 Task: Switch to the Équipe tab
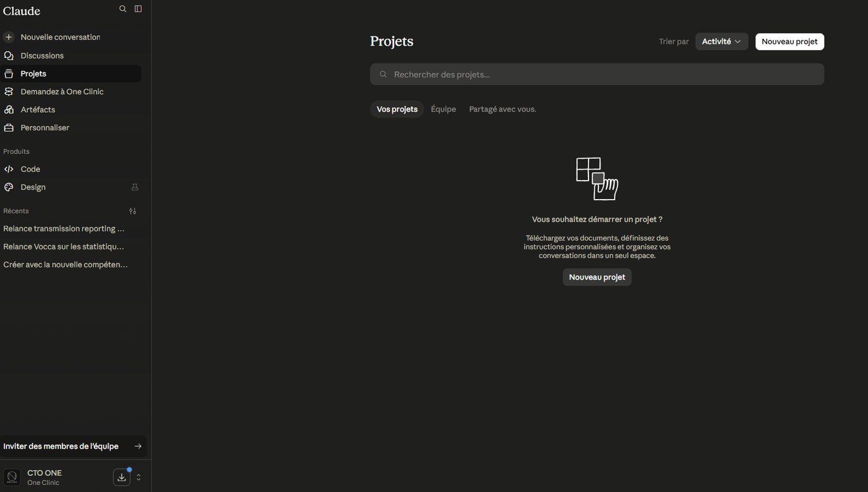(x=443, y=109)
